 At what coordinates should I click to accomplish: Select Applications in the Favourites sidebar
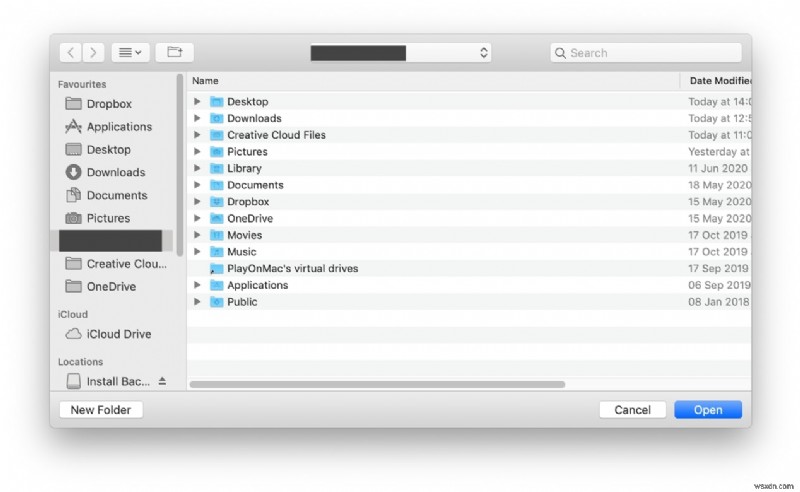(x=119, y=127)
